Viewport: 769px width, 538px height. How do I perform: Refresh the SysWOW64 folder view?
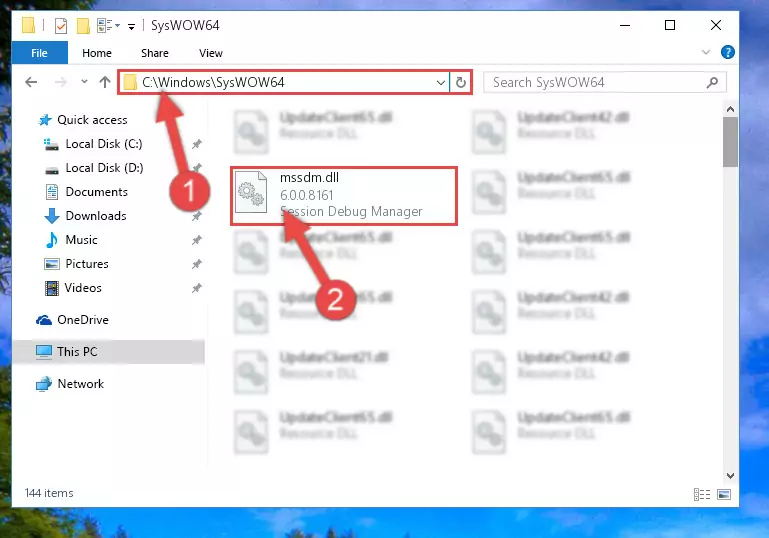tap(461, 82)
